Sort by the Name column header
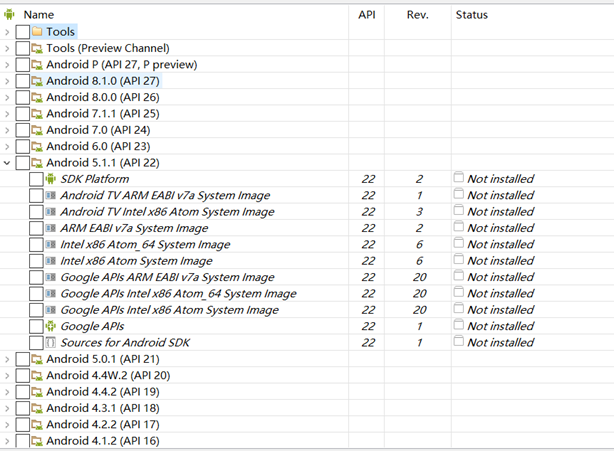 pyautogui.click(x=38, y=15)
